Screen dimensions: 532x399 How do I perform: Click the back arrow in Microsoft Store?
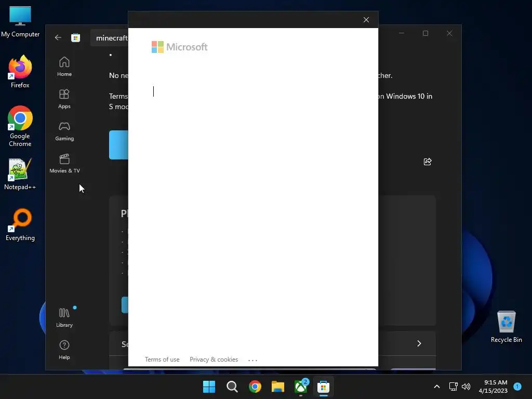click(58, 37)
